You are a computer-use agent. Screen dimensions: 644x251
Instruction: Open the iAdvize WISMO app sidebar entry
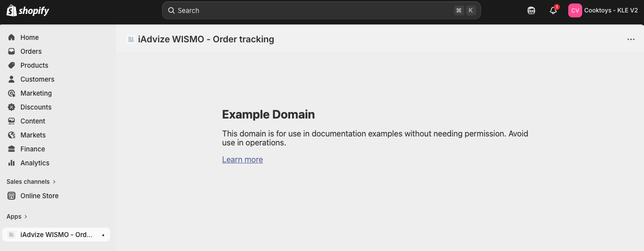point(56,235)
